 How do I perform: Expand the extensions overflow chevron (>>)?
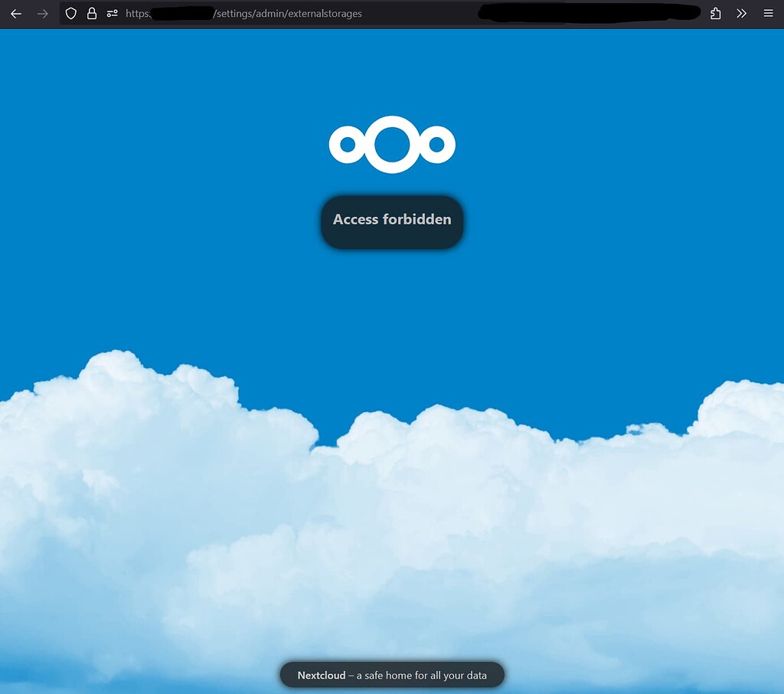point(741,13)
